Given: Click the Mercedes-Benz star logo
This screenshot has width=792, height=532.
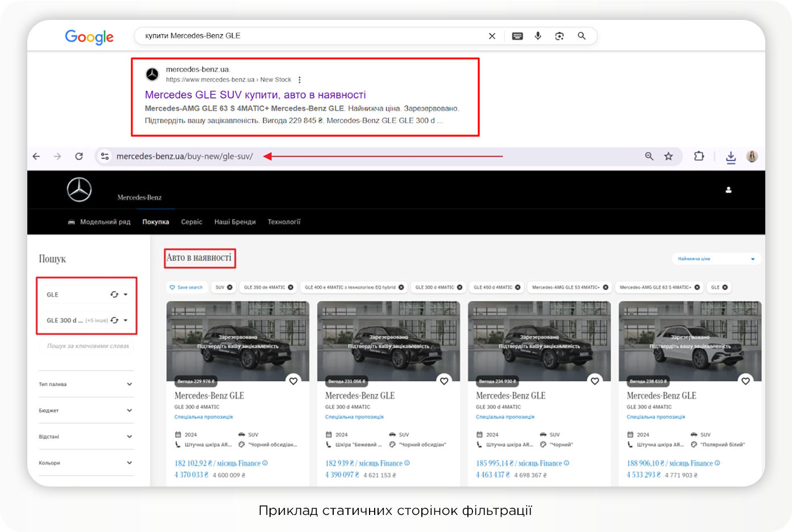Looking at the screenshot, I should pos(79,190).
